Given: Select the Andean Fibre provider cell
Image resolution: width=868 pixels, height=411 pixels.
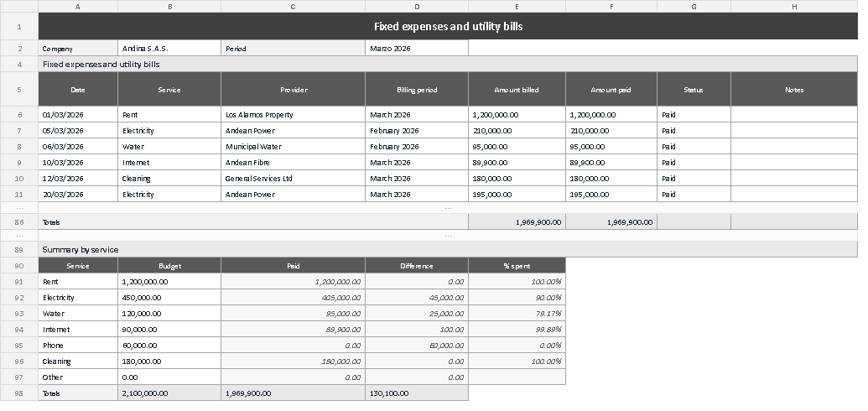Looking at the screenshot, I should pos(293,163).
